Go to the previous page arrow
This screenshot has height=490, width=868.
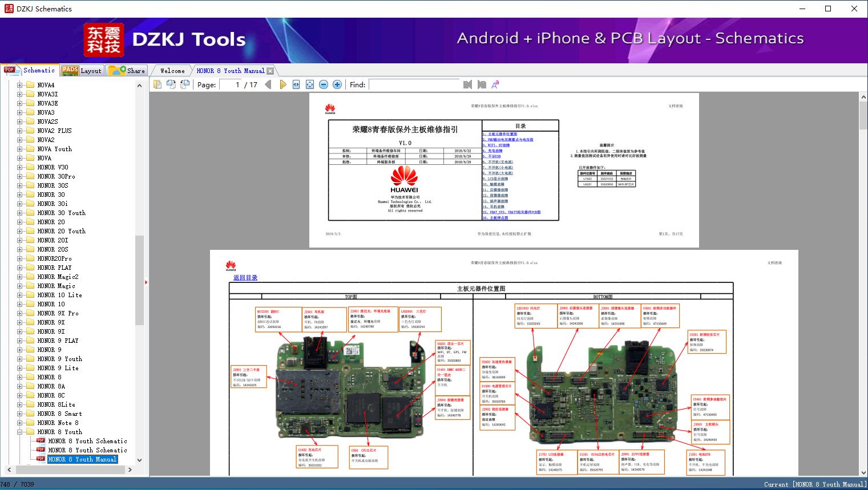[x=268, y=84]
